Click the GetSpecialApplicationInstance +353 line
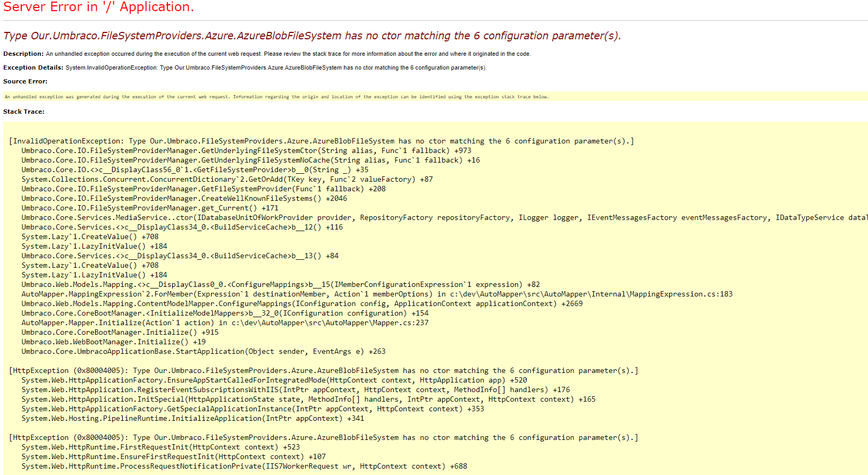The height and width of the screenshot is (475, 868). tap(253, 409)
